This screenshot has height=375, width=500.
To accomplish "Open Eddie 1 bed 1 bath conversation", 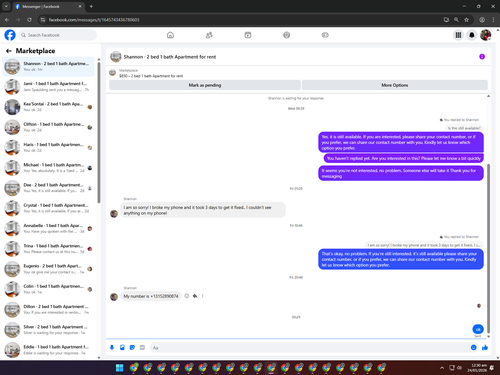I will point(49,350).
